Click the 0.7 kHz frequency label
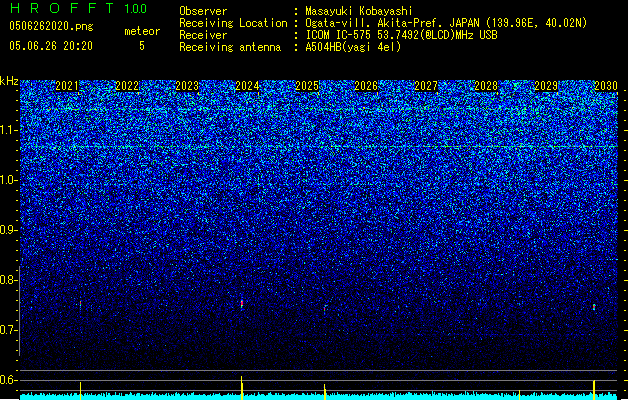 tap(8, 330)
